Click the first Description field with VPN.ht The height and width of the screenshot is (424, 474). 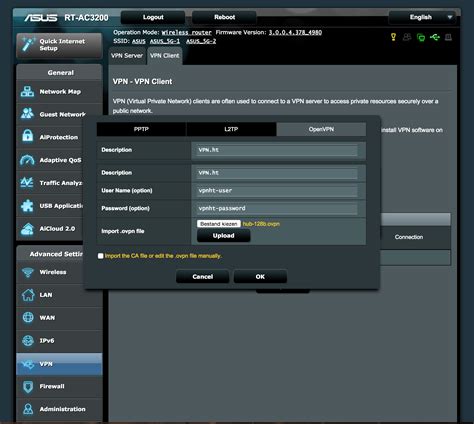pos(277,150)
